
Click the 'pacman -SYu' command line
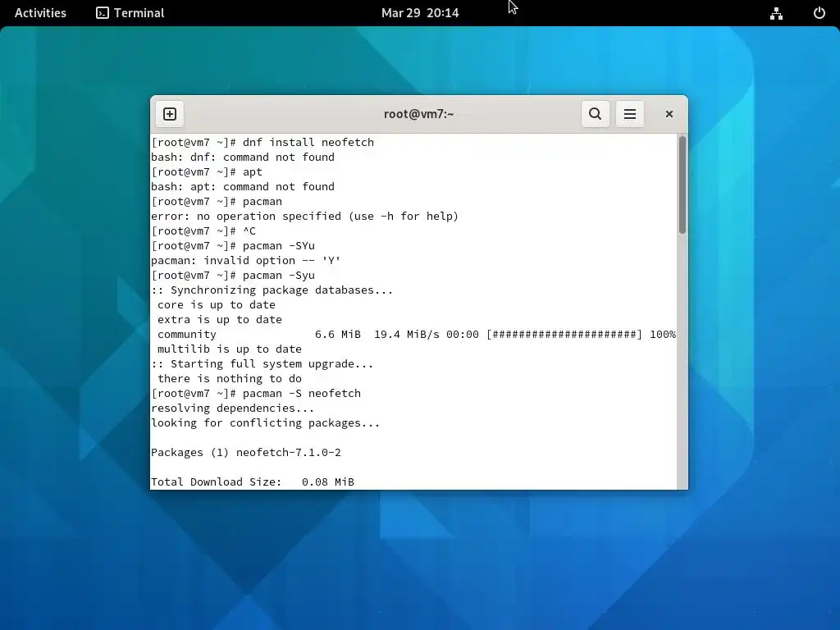233,246
